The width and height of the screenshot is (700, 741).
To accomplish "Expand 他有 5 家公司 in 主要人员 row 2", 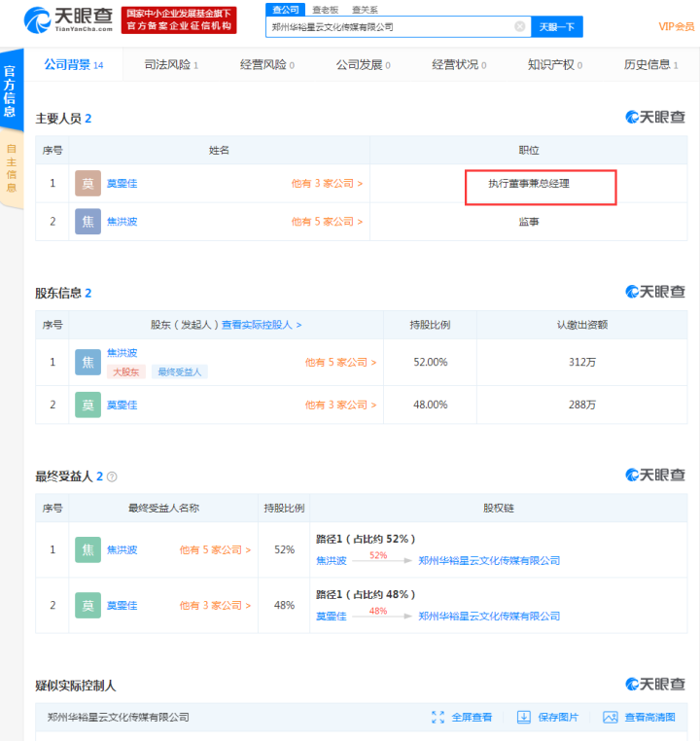I will pyautogui.click(x=327, y=222).
